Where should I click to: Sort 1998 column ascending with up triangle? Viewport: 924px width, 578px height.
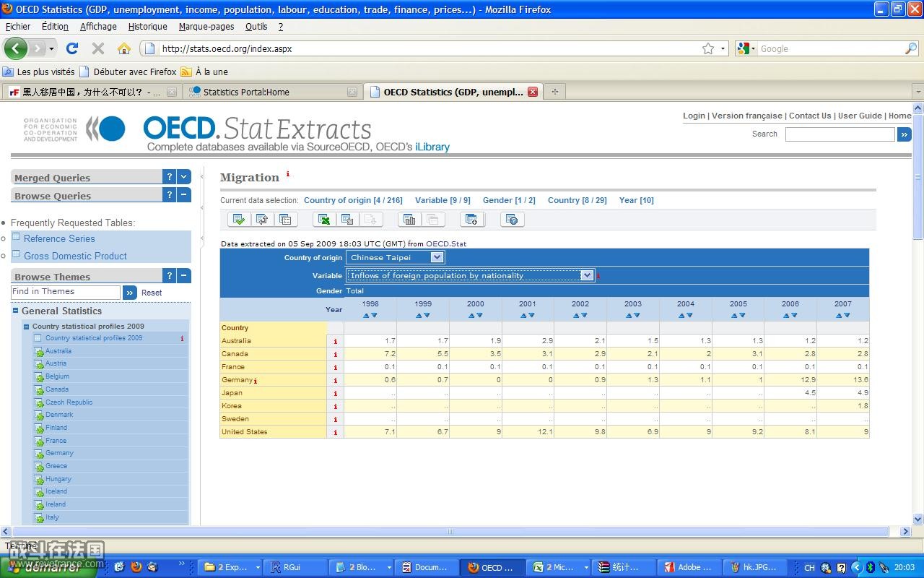(x=366, y=315)
